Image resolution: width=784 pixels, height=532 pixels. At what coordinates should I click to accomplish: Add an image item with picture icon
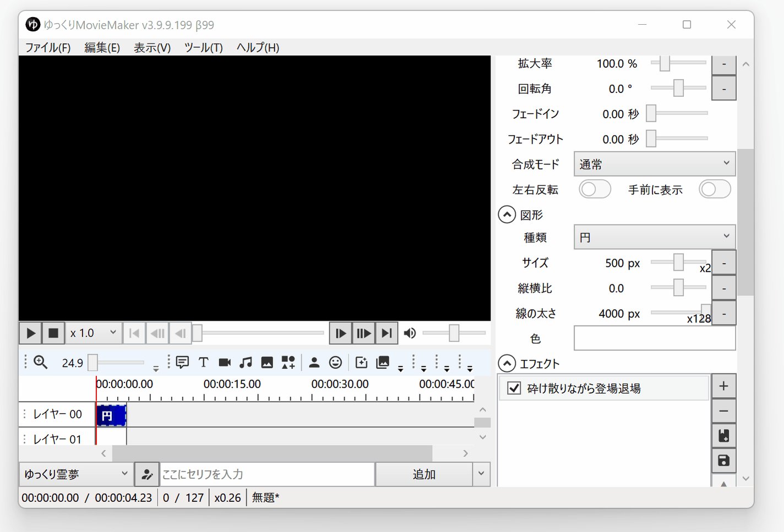click(267, 362)
